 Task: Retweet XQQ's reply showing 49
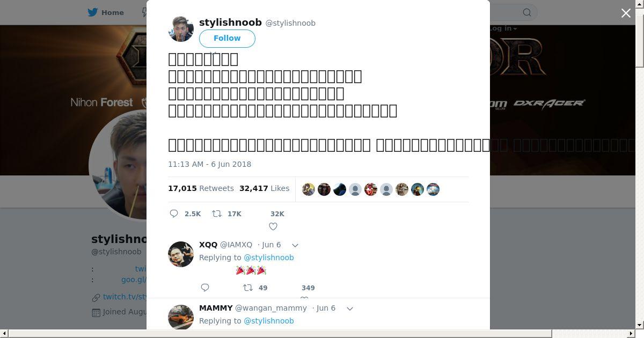click(x=248, y=288)
